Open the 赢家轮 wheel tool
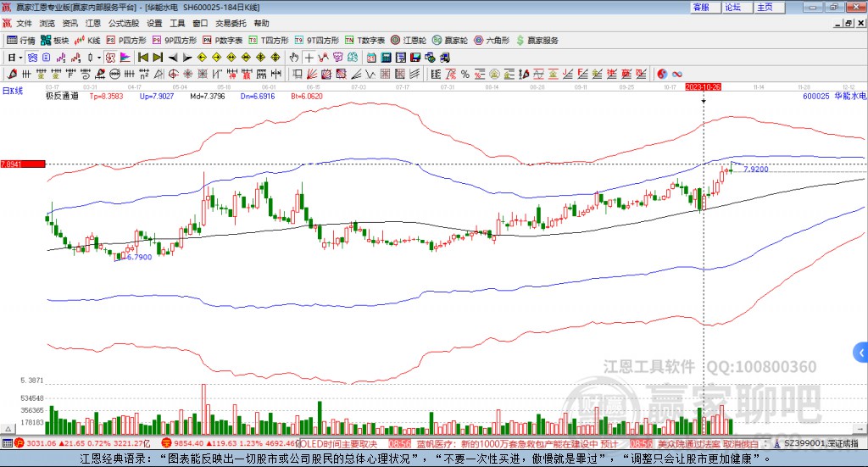Screen dimensions: 868x467 point(450,41)
